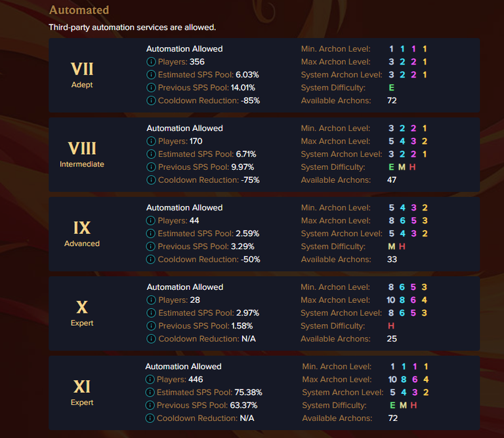Click info icon beside IX Estimated SPS Pool
The height and width of the screenshot is (438, 504).
(x=151, y=233)
